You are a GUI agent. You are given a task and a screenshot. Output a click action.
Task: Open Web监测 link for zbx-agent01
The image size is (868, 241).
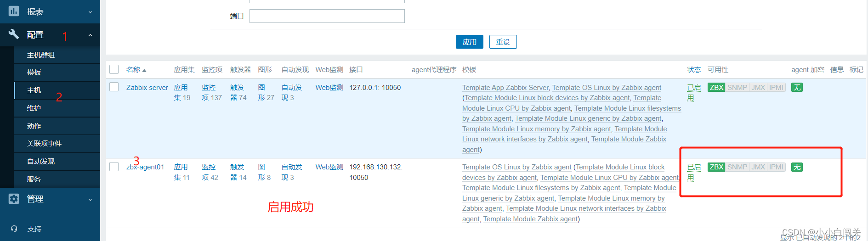tap(329, 167)
